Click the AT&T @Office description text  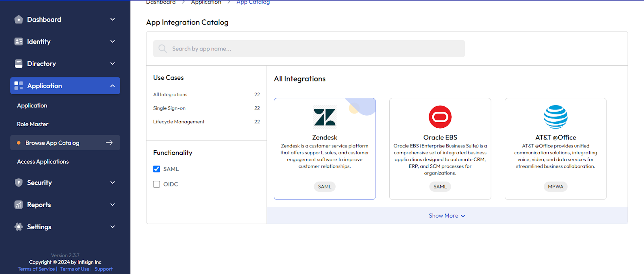click(555, 156)
